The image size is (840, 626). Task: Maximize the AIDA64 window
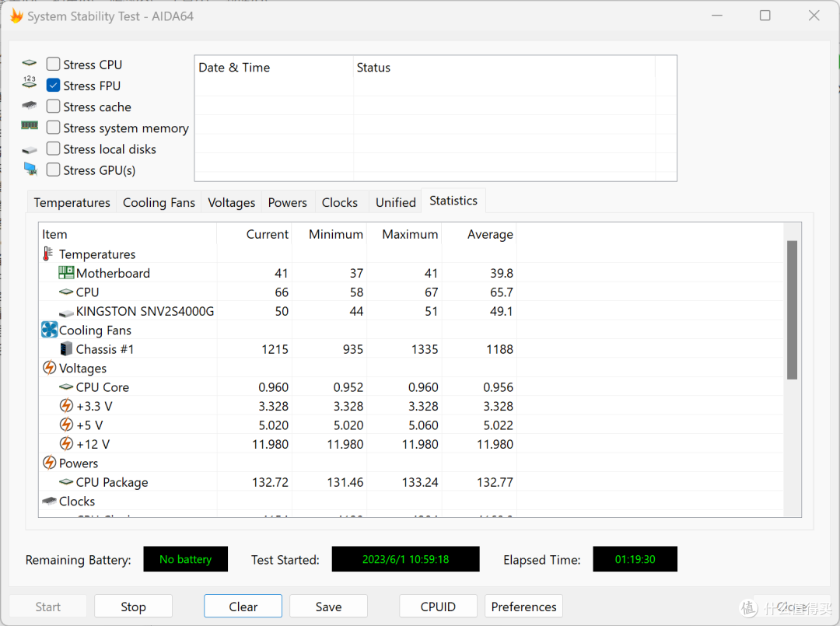coord(765,16)
